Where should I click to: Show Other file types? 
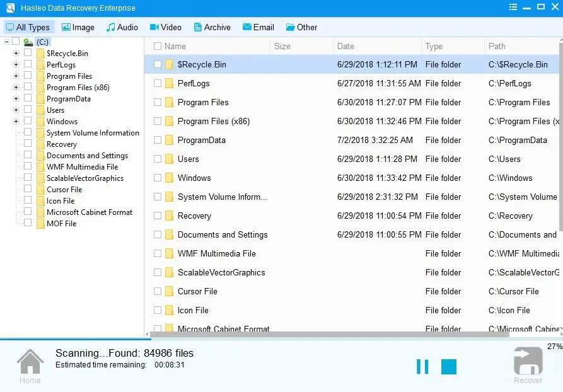(x=301, y=27)
